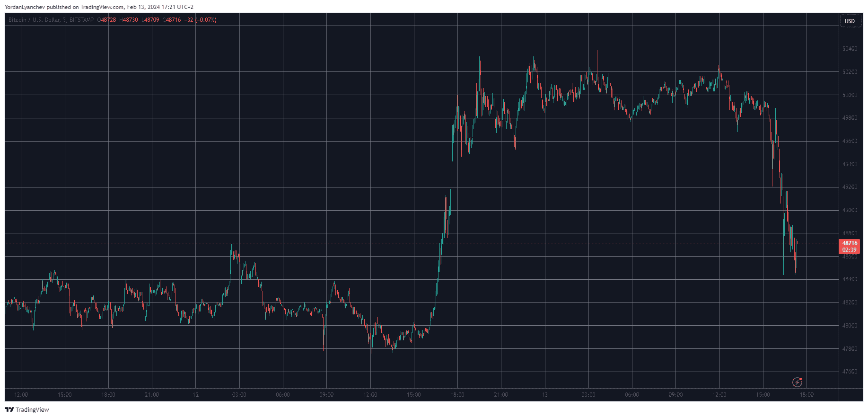
Task: Click the open value O48728
Action: [106, 20]
